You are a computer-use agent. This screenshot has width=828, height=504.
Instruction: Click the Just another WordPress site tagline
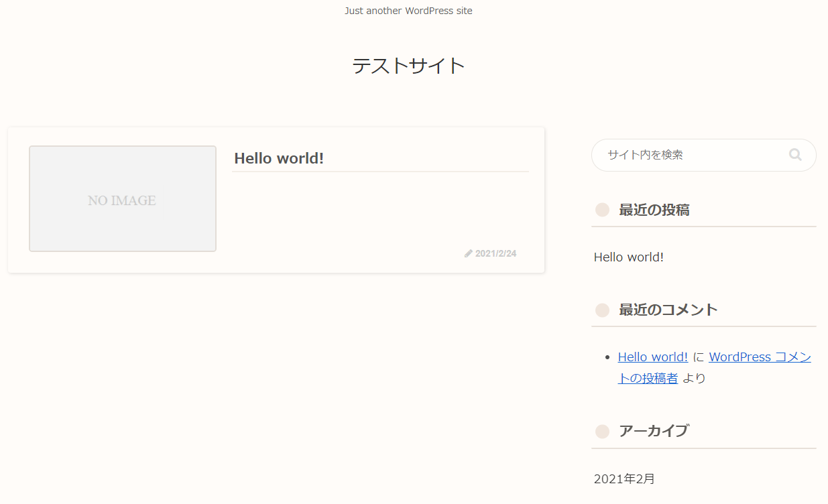point(408,11)
